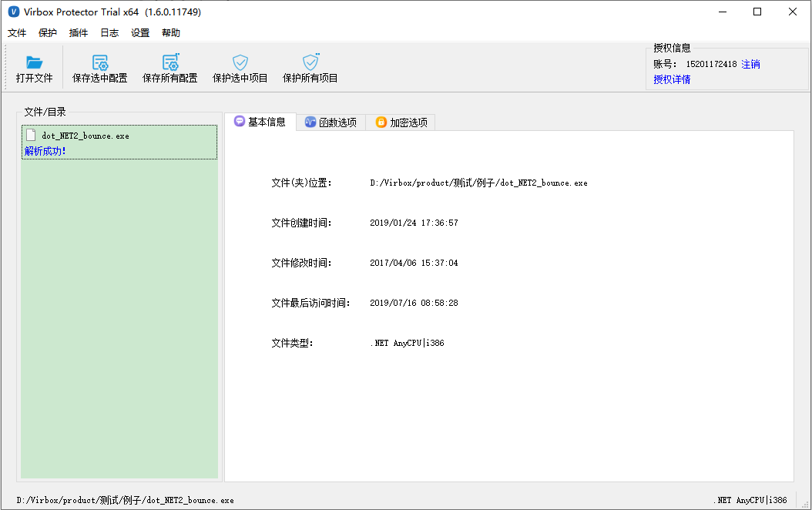Screen dimensions: 812x510
Task: Click the Virbox Protector app logo icon
Action: tap(14, 12)
